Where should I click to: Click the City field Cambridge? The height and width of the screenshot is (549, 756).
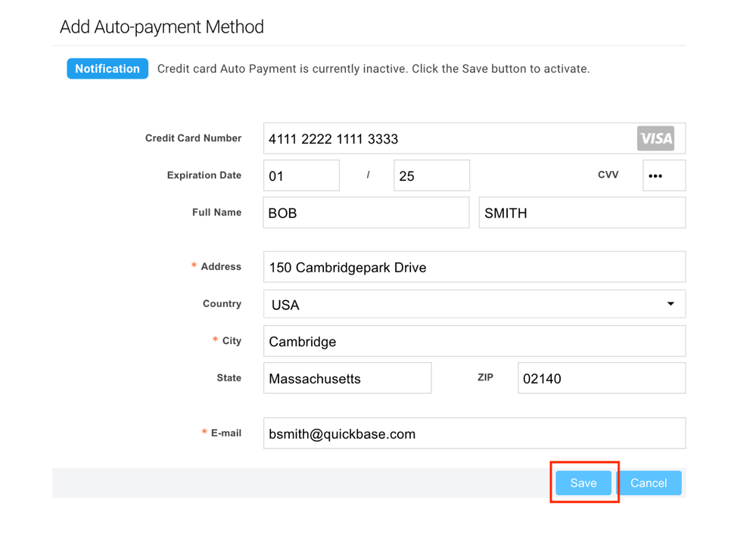474,341
